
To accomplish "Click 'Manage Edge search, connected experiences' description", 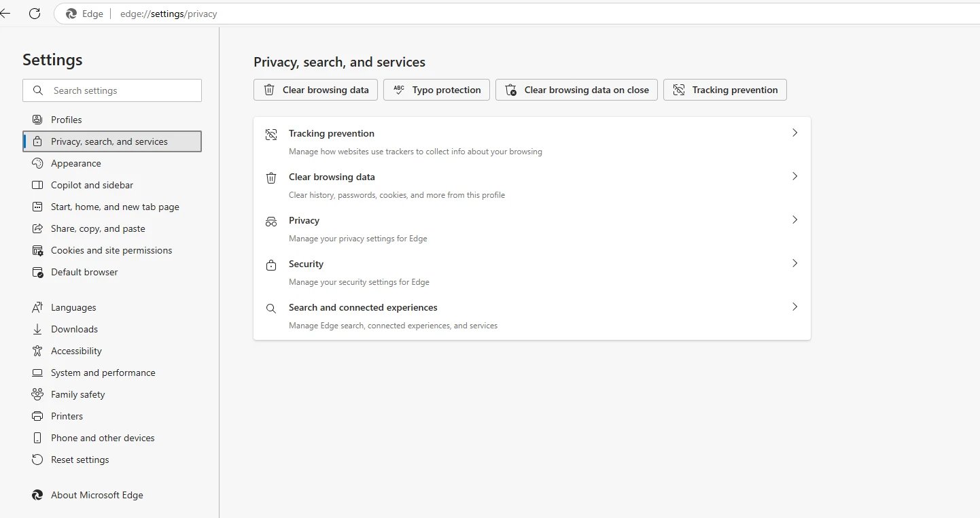I will [393, 326].
